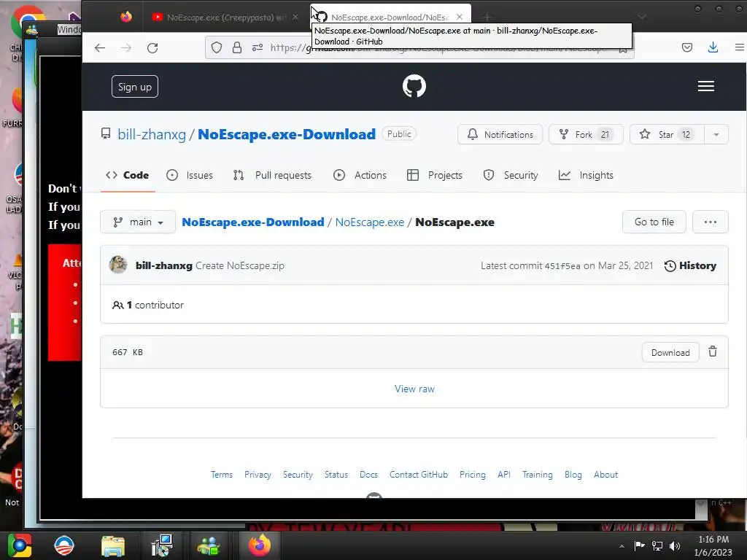Viewport: 747px width, 560px height.
Task: List all tabs with the chevron
Action: [x=642, y=17]
